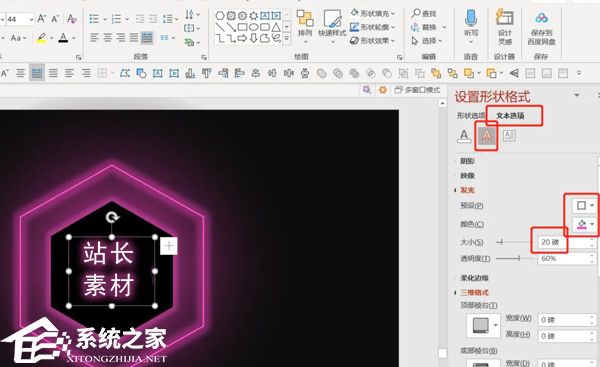Screen dimensions: 600x367
Task: Clear all text formatting with the eraser icon
Action: (x=72, y=19)
